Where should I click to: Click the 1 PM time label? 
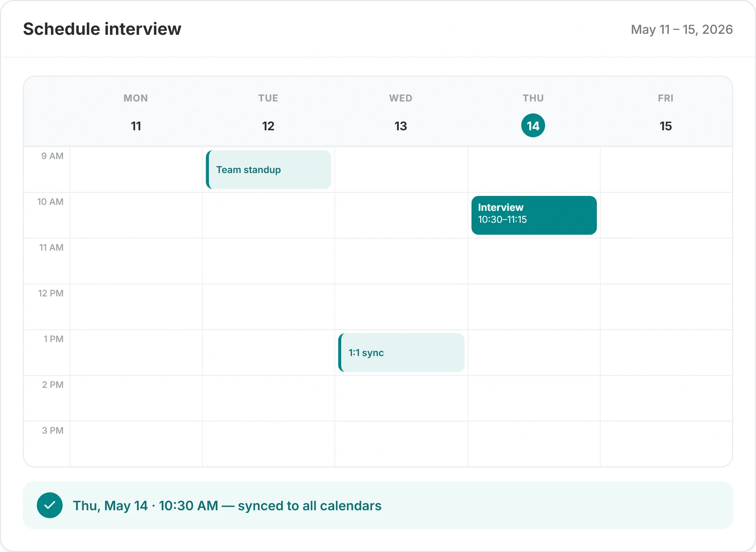click(x=53, y=339)
